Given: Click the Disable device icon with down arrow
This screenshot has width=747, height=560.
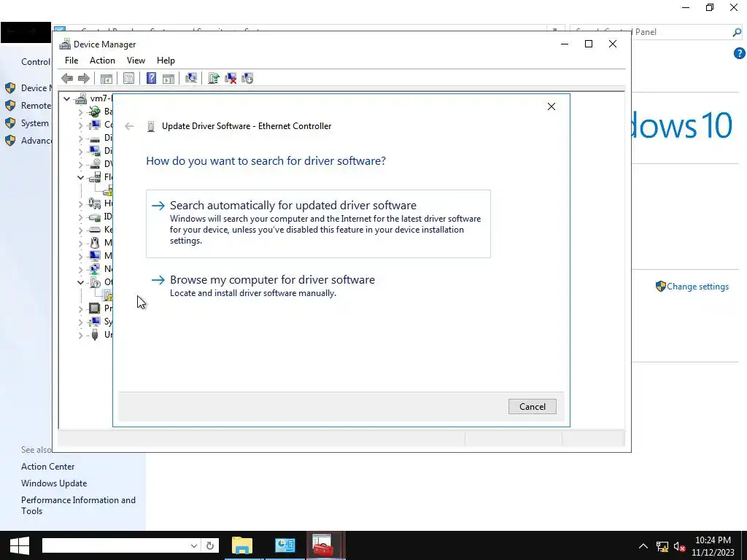Looking at the screenshot, I should (247, 78).
